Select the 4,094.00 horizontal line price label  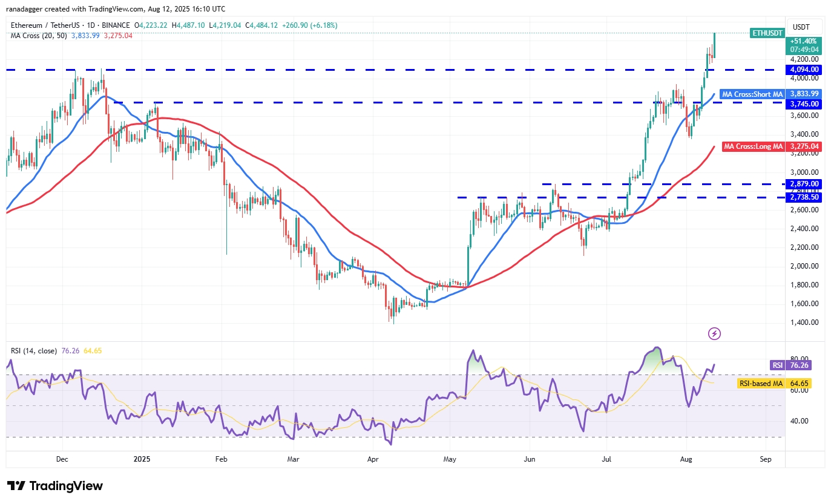[x=803, y=70]
